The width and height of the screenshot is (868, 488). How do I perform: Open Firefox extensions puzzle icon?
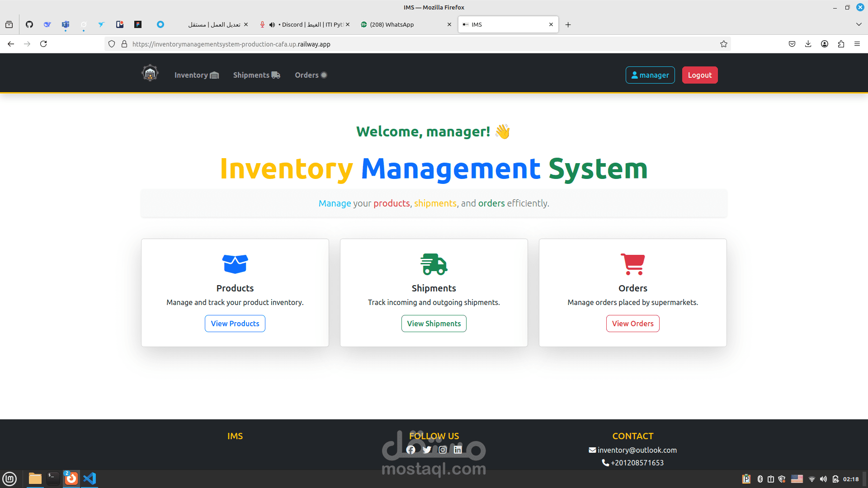(841, 44)
